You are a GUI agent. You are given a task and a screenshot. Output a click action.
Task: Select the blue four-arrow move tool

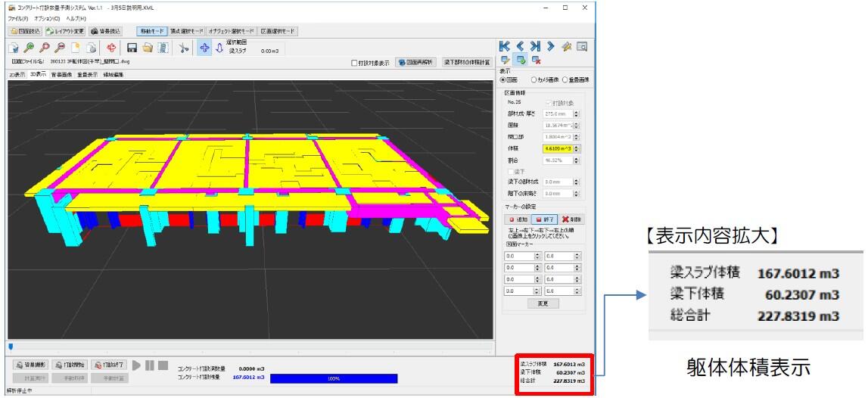pos(204,48)
